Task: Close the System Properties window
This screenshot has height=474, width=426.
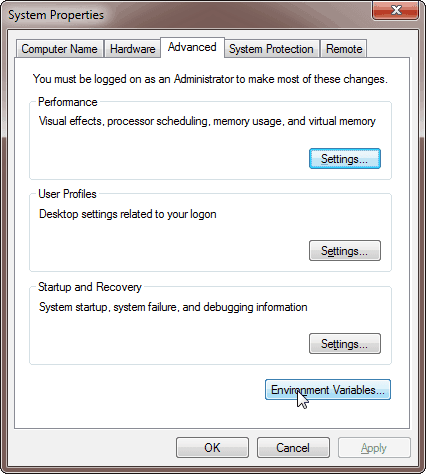Action: (x=395, y=11)
